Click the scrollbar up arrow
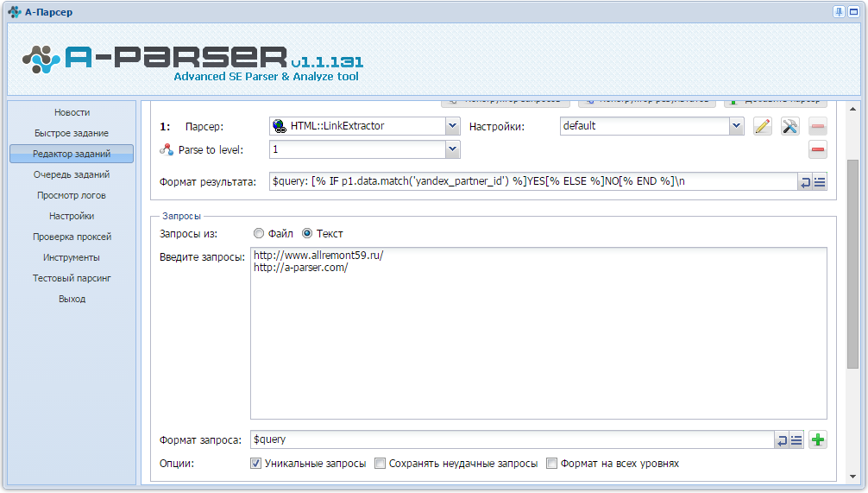 click(x=852, y=109)
